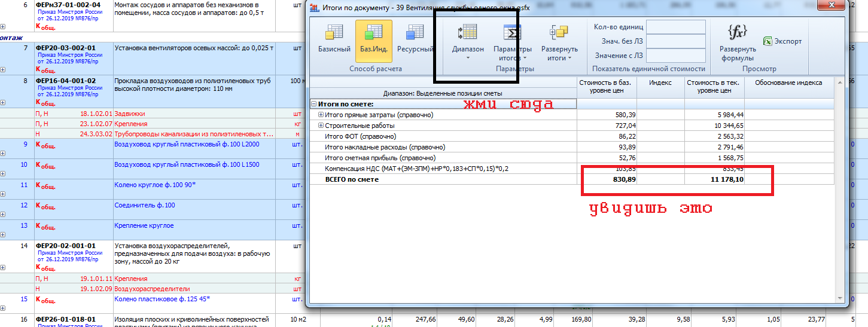Click Соединитель ф.100 item
This screenshot has height=327, width=868.
[x=145, y=205]
